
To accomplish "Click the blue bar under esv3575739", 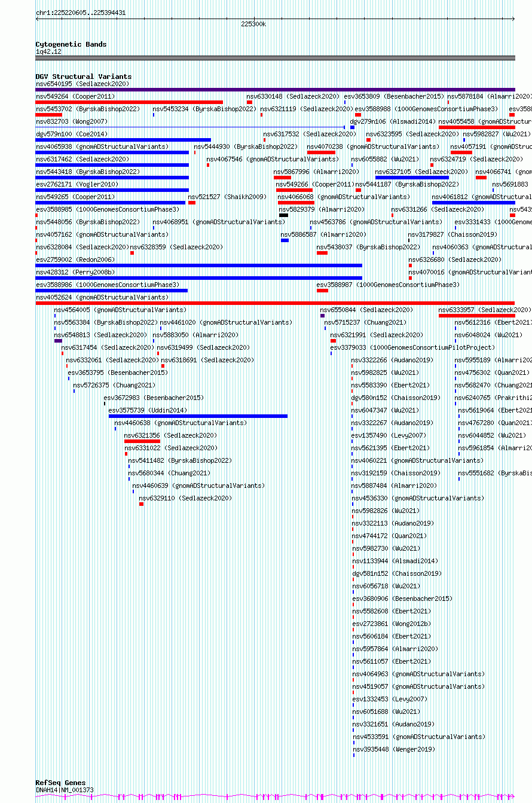I will 198,416.
